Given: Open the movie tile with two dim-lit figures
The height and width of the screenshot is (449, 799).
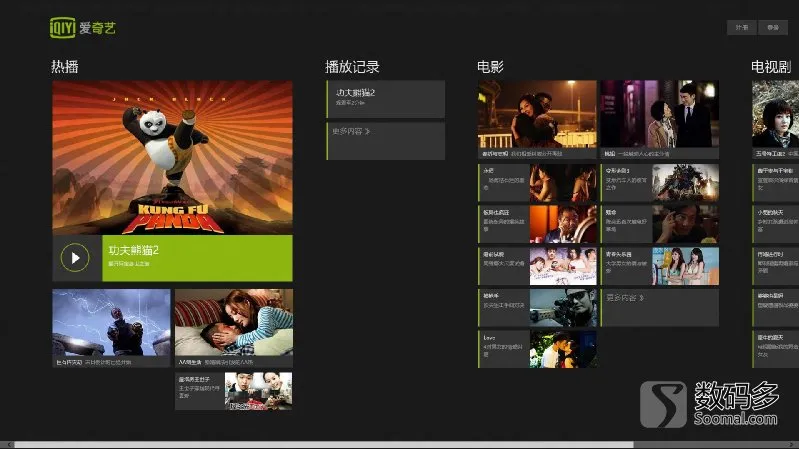Looking at the screenshot, I should tap(537, 182).
